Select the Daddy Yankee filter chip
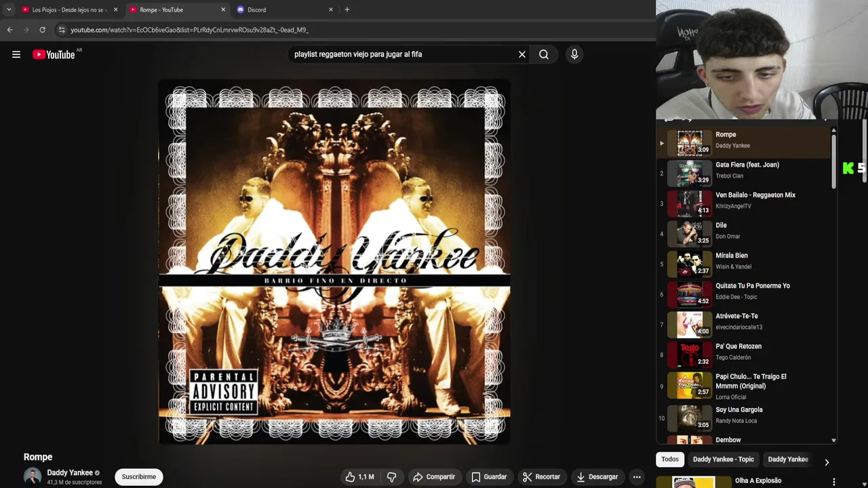The height and width of the screenshot is (488, 868). click(x=788, y=460)
